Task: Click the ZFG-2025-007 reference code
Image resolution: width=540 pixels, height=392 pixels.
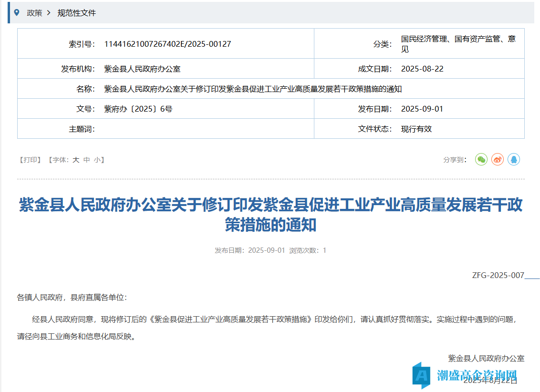Action: (498, 275)
